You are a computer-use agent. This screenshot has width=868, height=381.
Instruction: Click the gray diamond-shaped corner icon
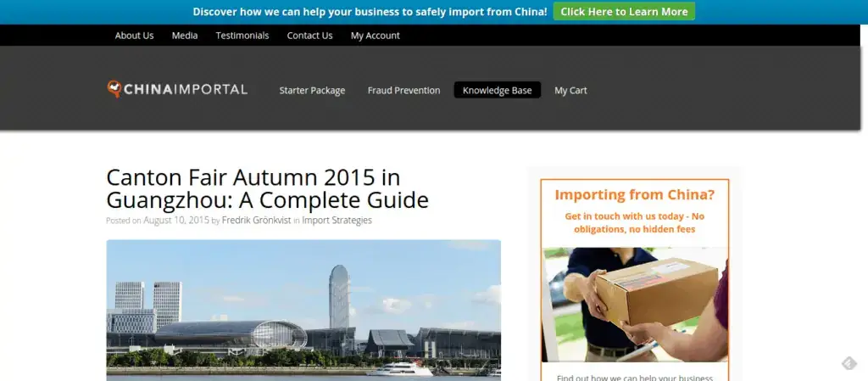pos(849,363)
